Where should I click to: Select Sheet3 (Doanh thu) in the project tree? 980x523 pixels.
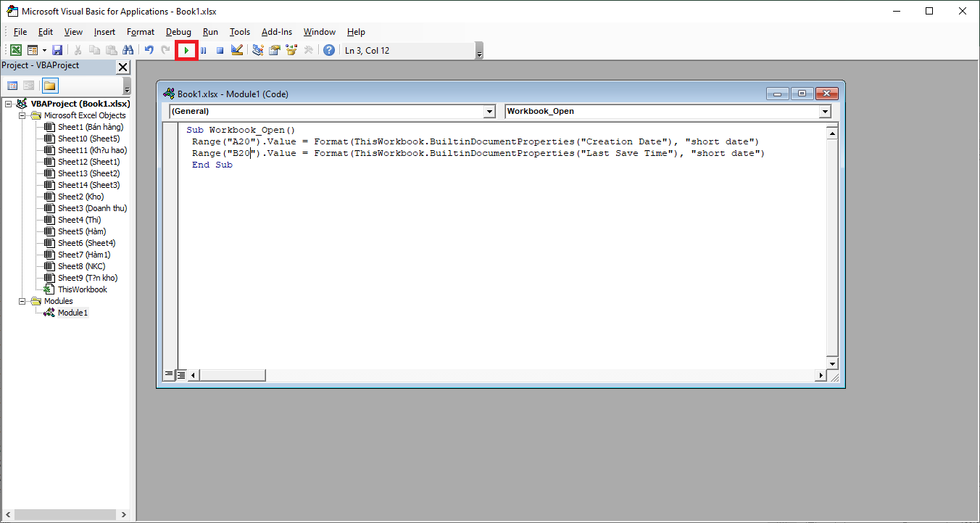[x=92, y=208]
